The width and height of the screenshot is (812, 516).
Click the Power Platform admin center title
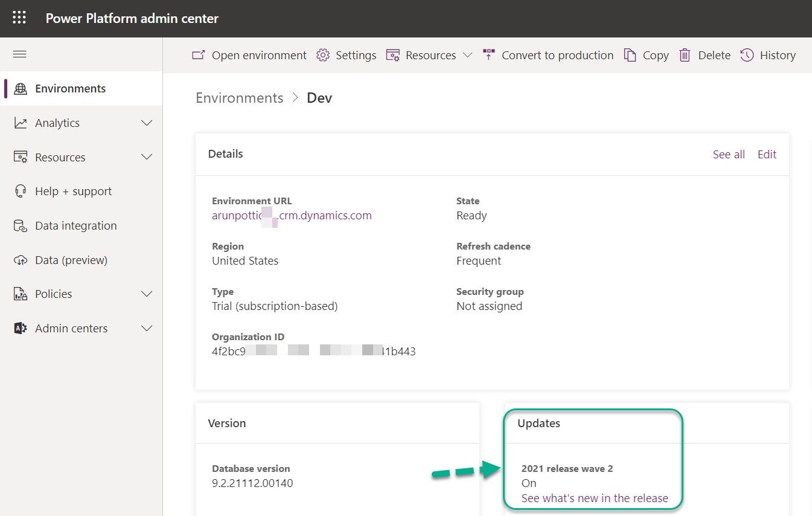[132, 18]
